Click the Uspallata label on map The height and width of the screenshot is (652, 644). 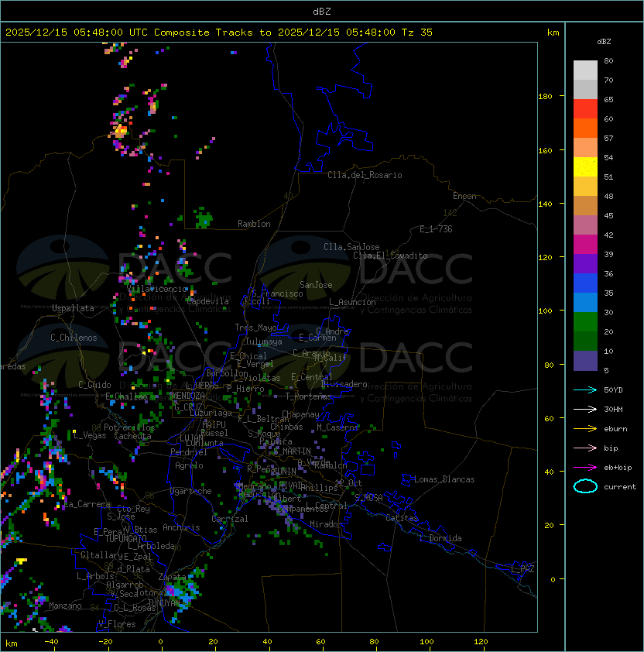click(x=73, y=308)
